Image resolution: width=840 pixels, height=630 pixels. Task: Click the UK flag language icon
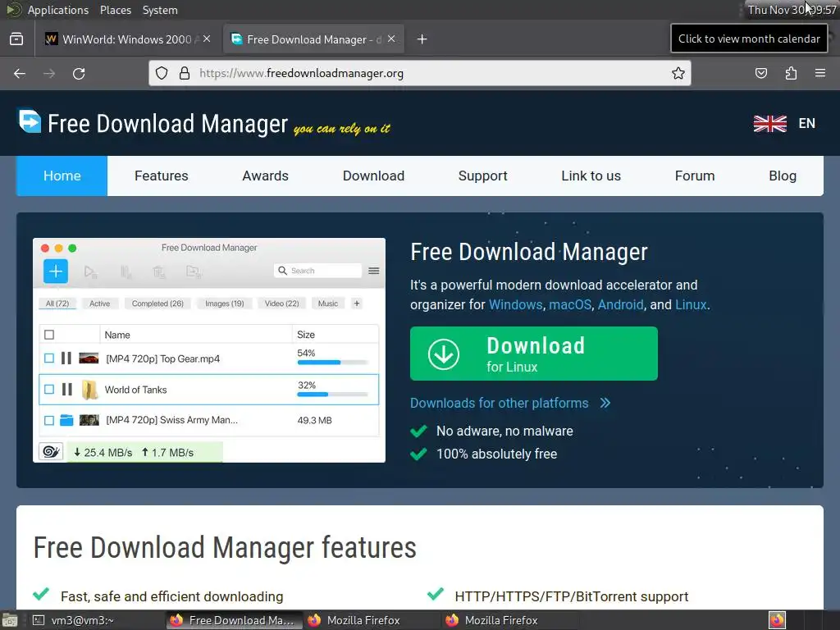click(769, 124)
